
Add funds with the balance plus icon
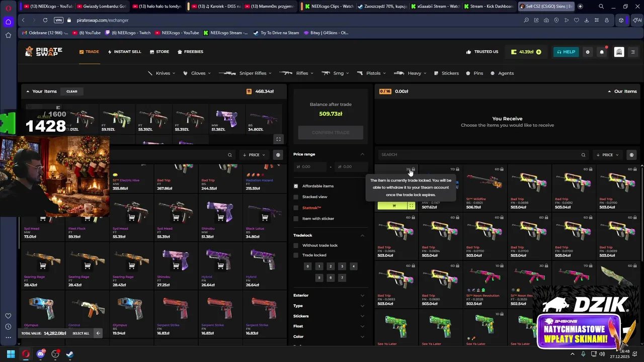coord(539,52)
